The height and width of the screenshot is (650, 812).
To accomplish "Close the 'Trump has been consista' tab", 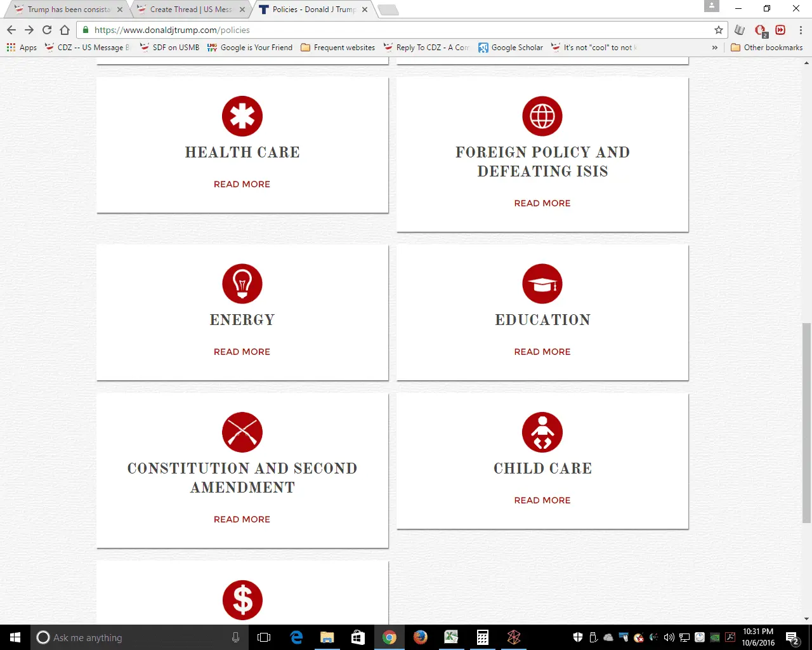I will tap(119, 10).
